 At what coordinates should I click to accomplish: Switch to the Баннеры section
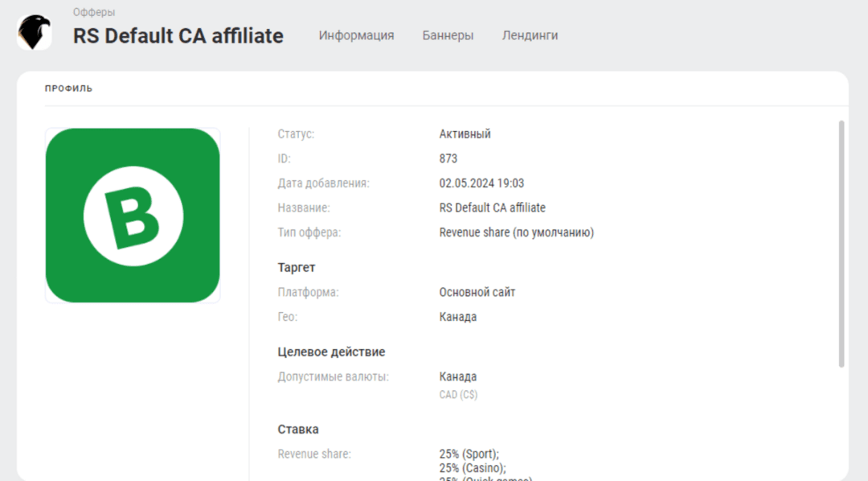coord(448,35)
